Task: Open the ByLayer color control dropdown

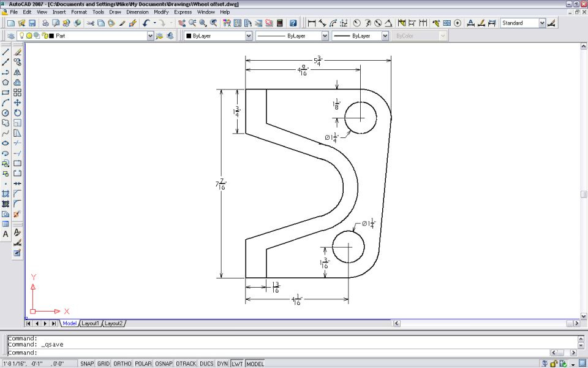Action: (x=249, y=36)
